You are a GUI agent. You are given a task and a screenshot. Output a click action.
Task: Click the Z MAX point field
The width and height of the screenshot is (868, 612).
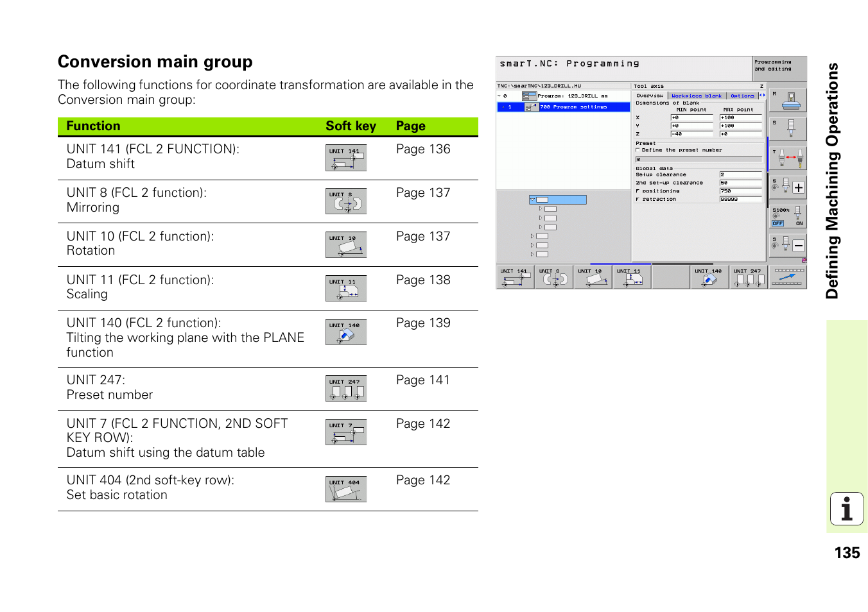pyautogui.click(x=740, y=134)
